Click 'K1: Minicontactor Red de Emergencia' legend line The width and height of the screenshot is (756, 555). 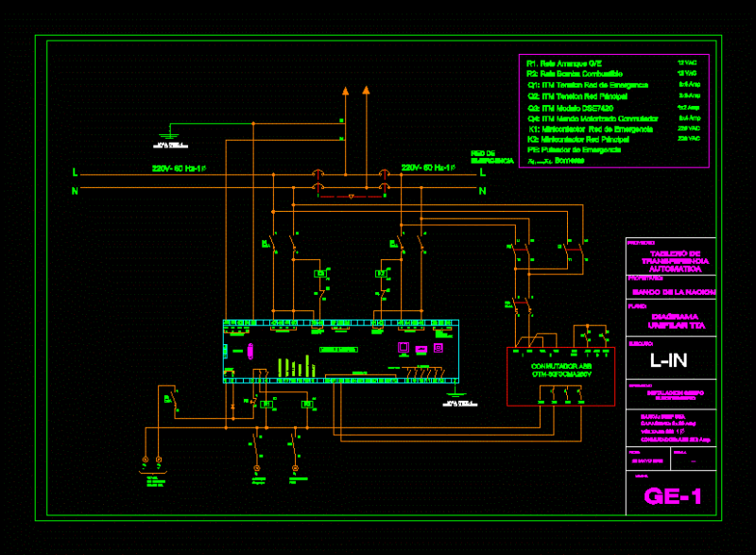coord(591,130)
